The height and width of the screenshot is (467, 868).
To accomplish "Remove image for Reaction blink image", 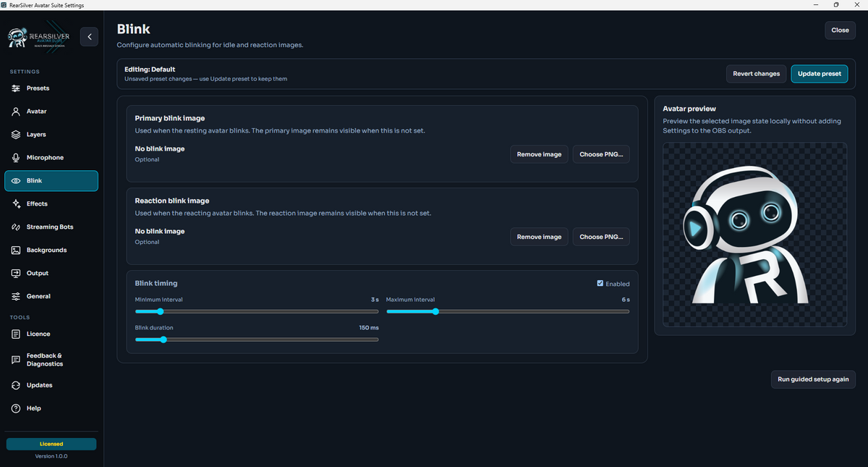I will point(539,237).
